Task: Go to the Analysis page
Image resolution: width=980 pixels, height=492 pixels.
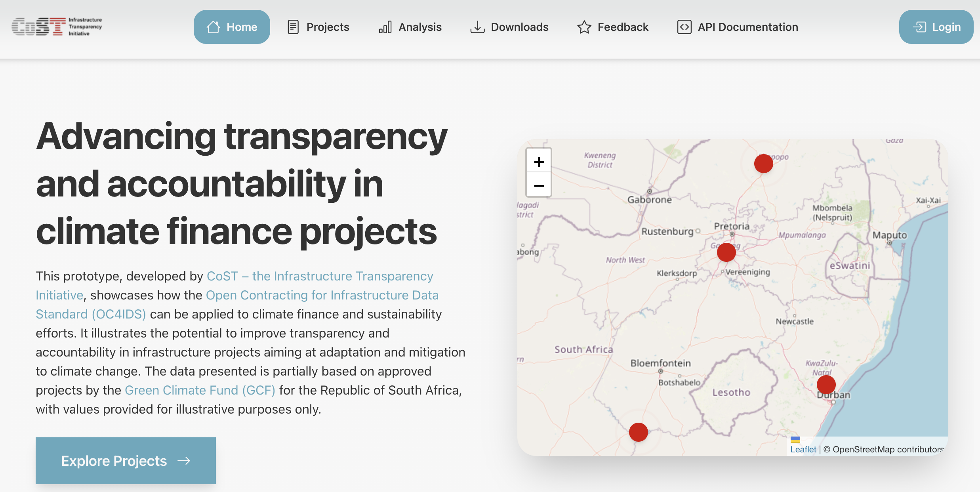Action: pos(410,27)
